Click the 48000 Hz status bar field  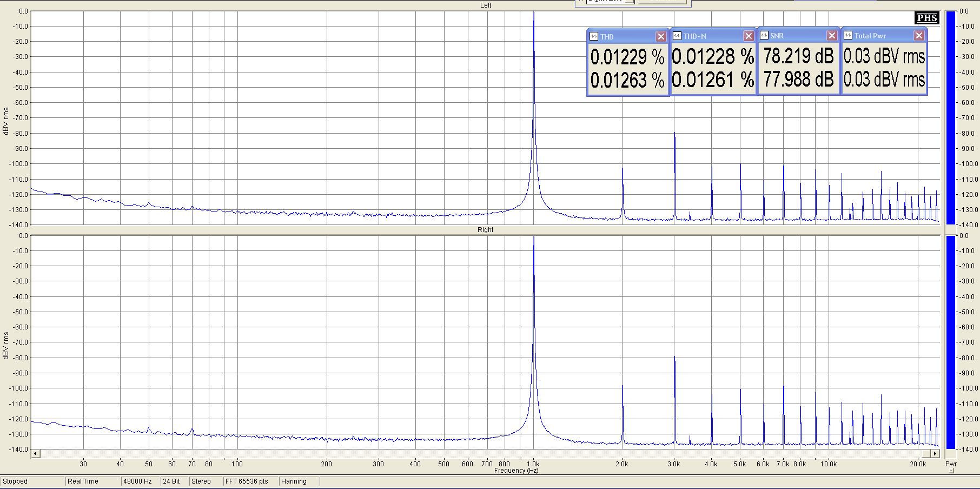(137, 481)
